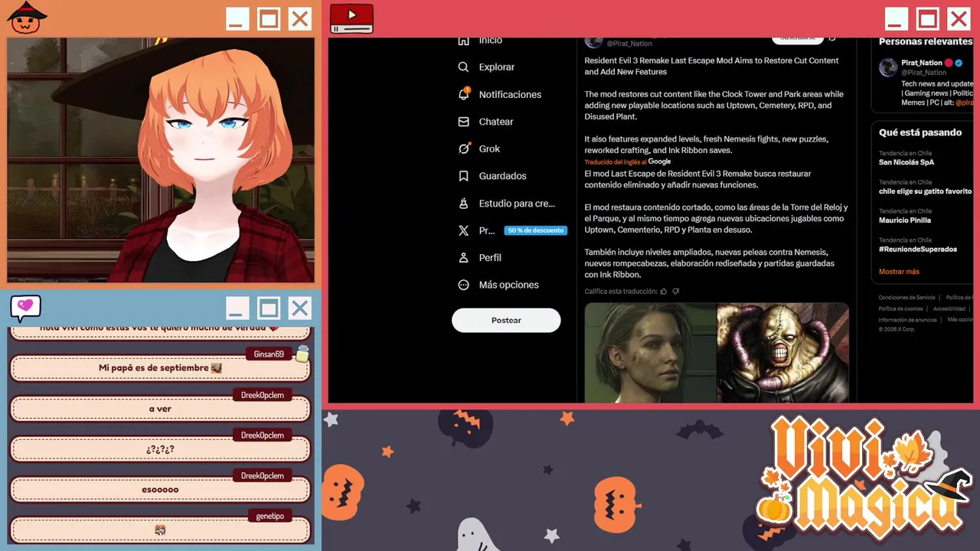Screen dimensions: 980x551
Task: Click the Postear button
Action: [506, 321]
